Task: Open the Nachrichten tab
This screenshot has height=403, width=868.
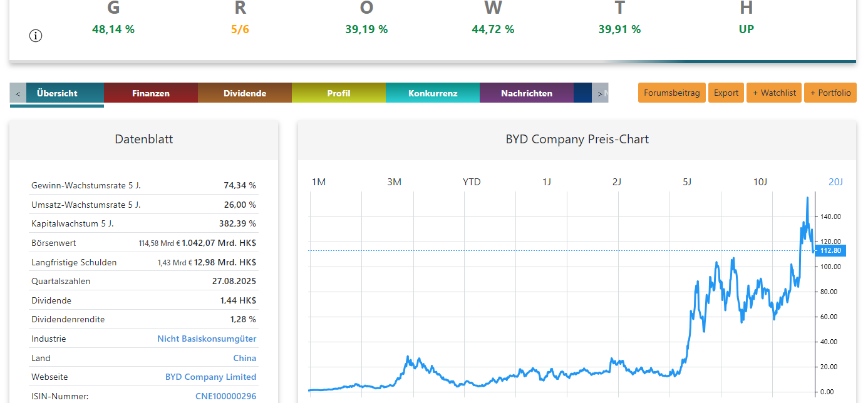Action: point(527,93)
